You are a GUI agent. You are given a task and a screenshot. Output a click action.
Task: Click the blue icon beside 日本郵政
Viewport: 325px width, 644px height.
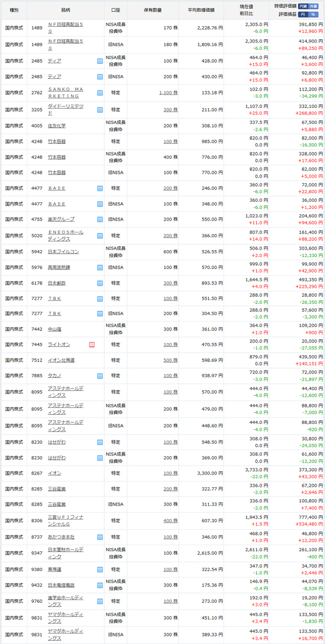tap(100, 282)
